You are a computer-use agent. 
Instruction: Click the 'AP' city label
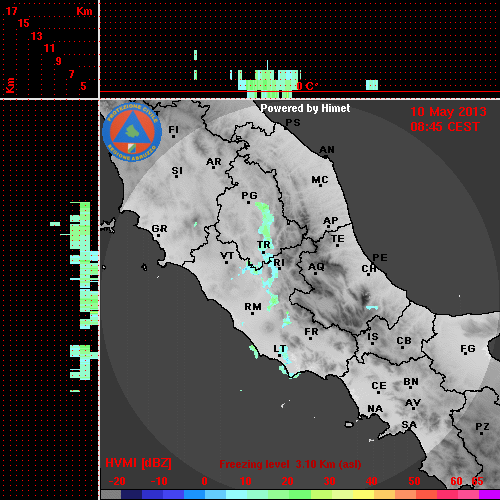pos(331,221)
